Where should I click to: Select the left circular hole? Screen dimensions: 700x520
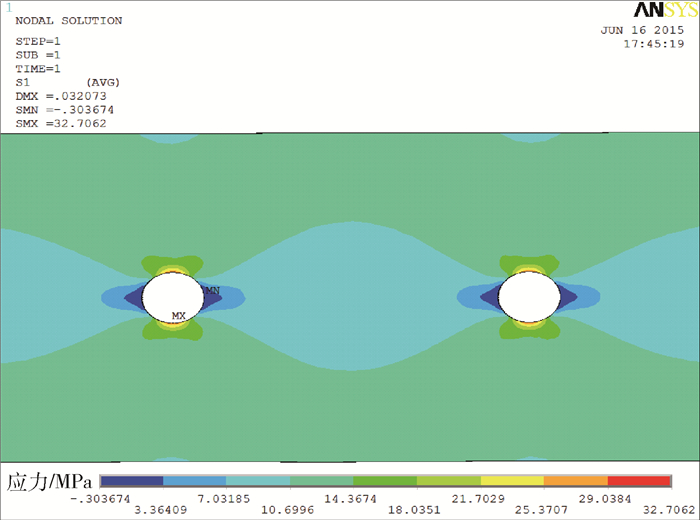pyautogui.click(x=173, y=297)
